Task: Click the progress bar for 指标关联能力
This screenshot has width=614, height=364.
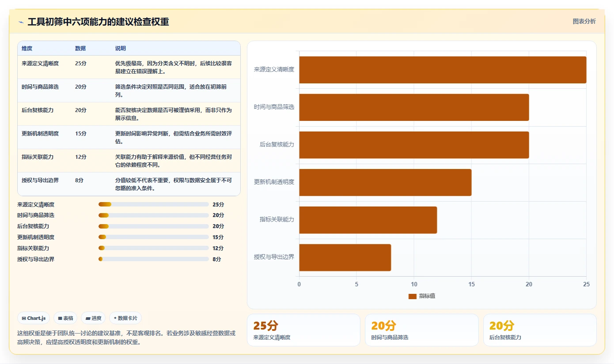Action: pos(153,248)
